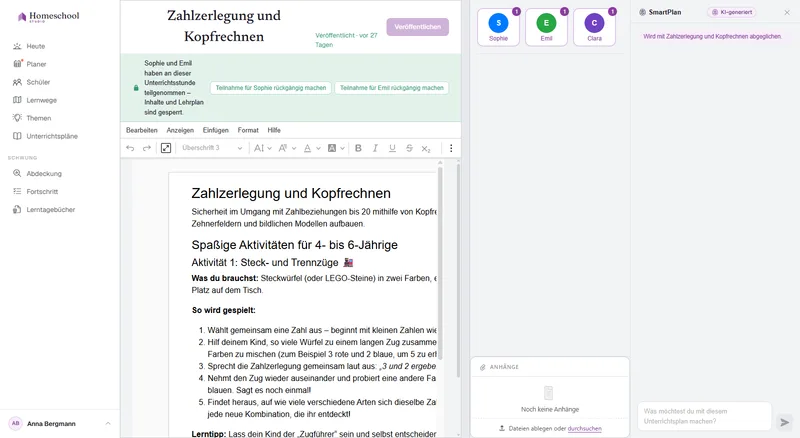
Task: Apply underline formatting
Action: tap(392, 148)
